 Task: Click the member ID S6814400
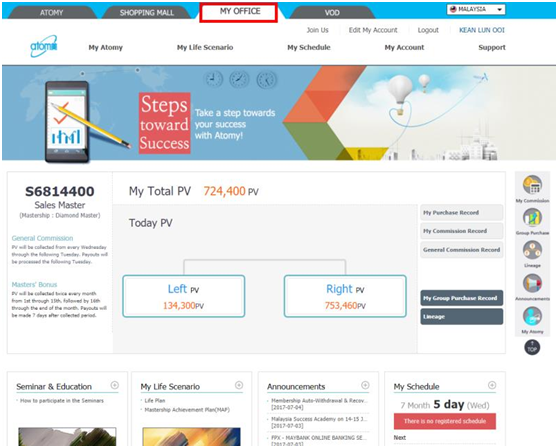[60, 191]
